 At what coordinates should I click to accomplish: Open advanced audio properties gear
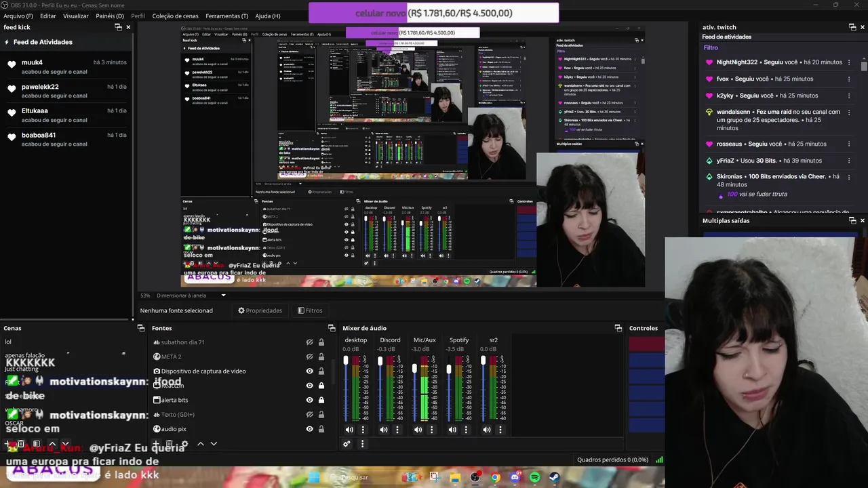(x=347, y=444)
